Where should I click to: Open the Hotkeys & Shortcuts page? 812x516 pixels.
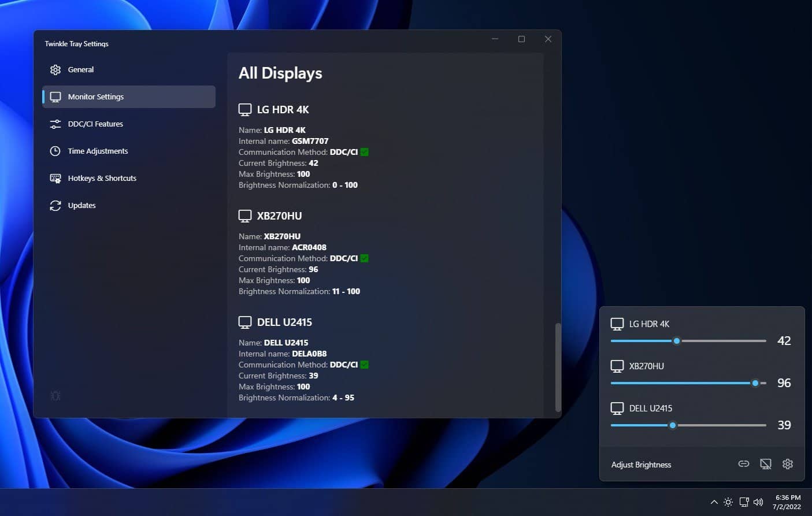click(102, 178)
